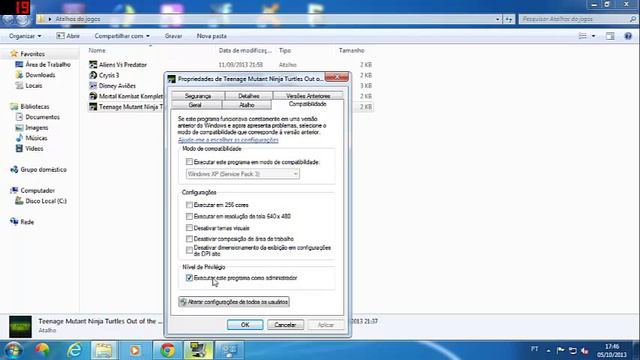
Task: Switch to the Atalho tab
Action: [x=247, y=105]
